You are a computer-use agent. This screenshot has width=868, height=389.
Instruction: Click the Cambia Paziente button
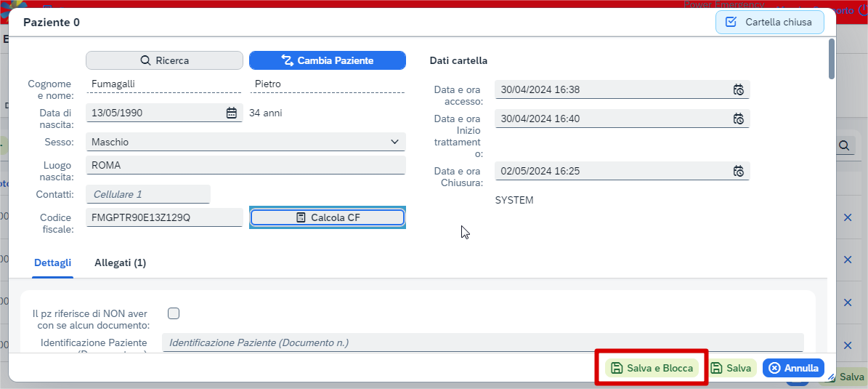tap(328, 60)
